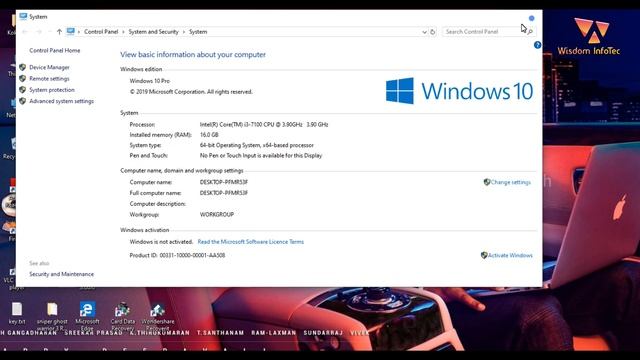The height and width of the screenshot is (360, 640).
Task: Select the Wondershare desktop shortcut
Action: pyautogui.click(x=158, y=316)
